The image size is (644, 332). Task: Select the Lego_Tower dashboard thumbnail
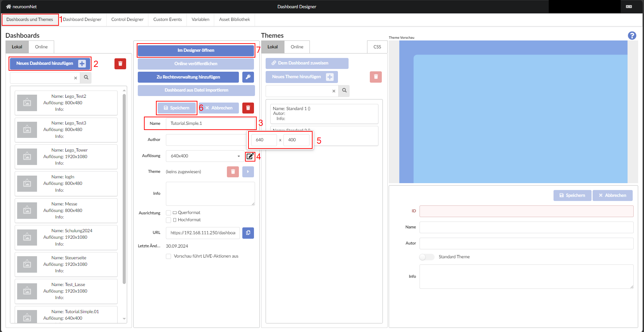tap(27, 157)
